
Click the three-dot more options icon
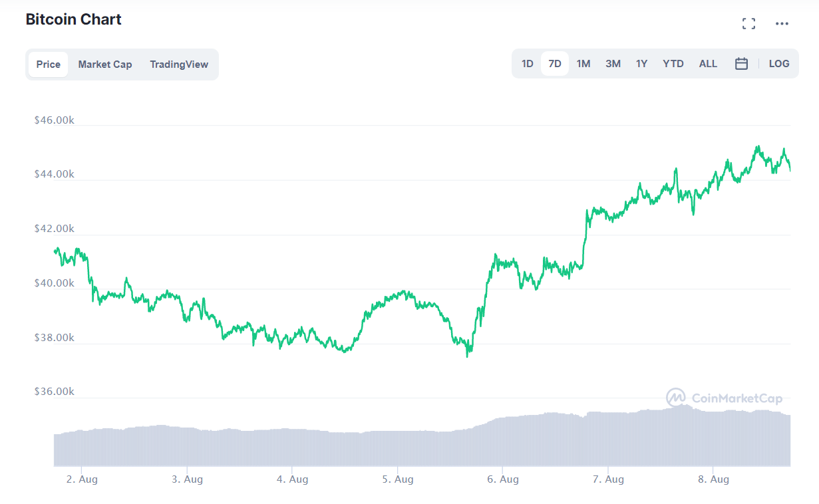click(x=782, y=23)
